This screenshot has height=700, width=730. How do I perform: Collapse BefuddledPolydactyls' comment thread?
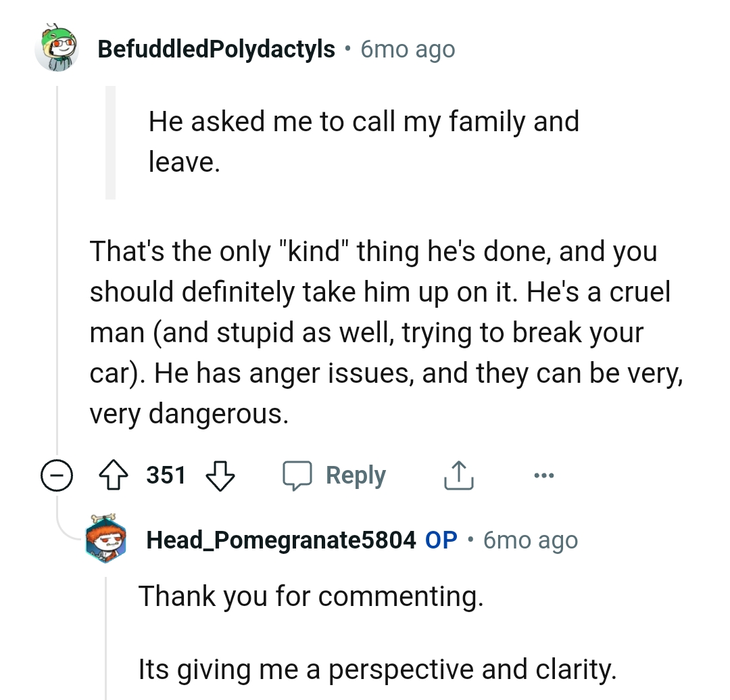tap(58, 475)
